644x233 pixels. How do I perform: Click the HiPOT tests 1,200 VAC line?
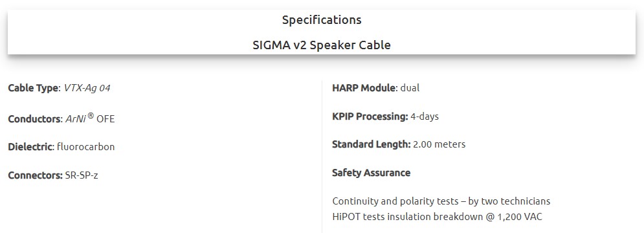point(438,217)
